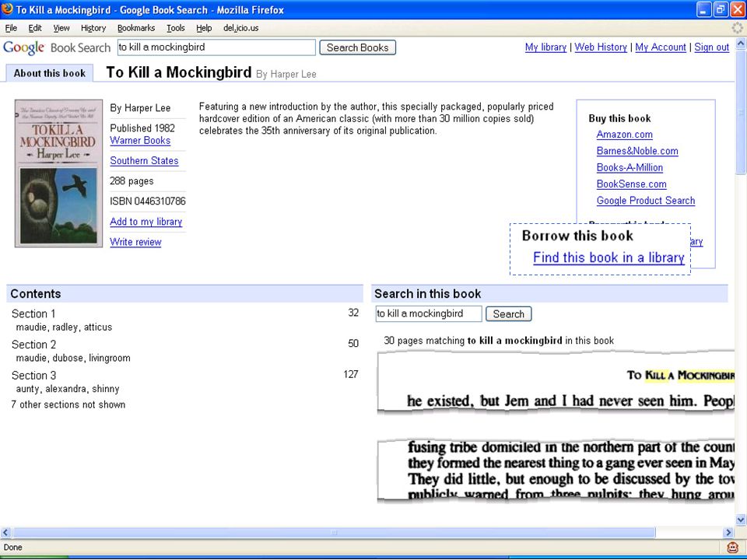Click the Add to my library link
This screenshot has height=560, width=747.
146,222
